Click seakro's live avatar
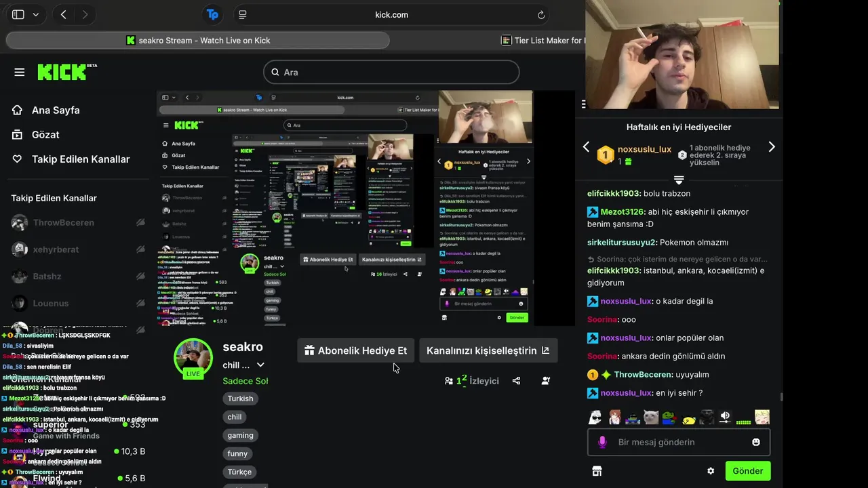The image size is (868, 488). [x=193, y=358]
